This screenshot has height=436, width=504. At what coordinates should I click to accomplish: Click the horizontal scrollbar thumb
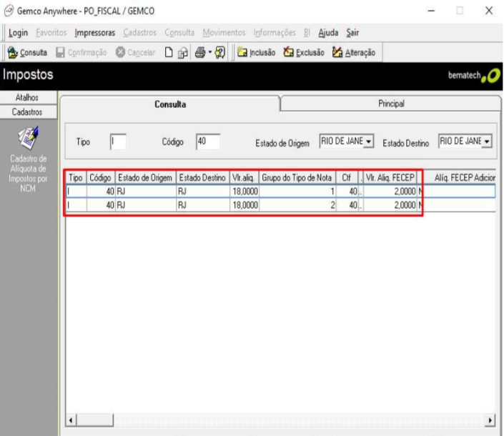point(95,420)
